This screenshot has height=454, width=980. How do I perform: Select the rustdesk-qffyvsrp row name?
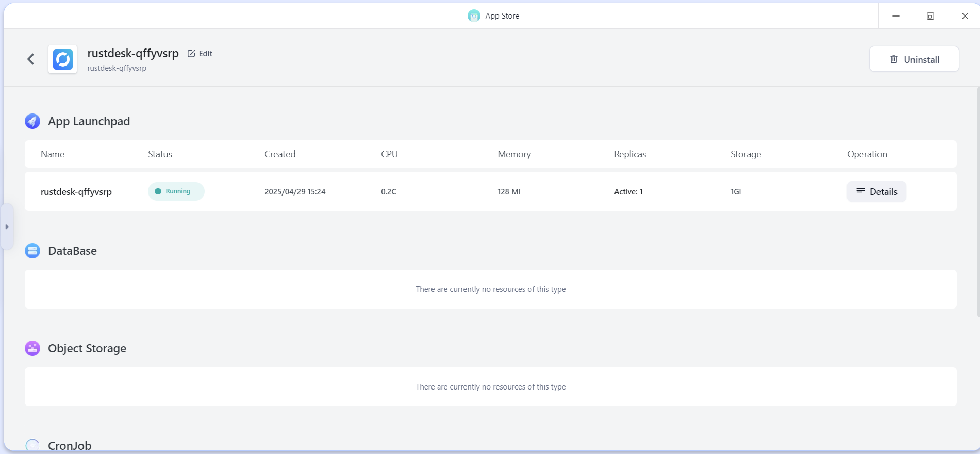[x=76, y=192]
